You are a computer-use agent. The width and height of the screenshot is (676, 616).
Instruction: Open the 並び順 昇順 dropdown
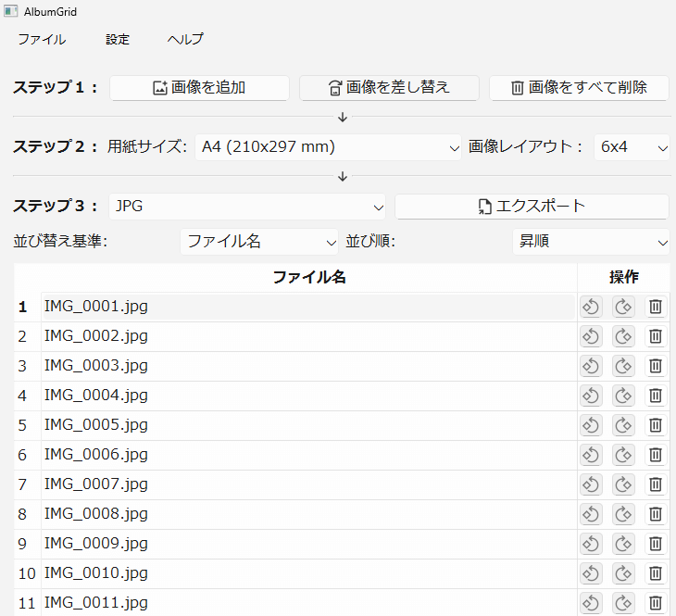(591, 241)
